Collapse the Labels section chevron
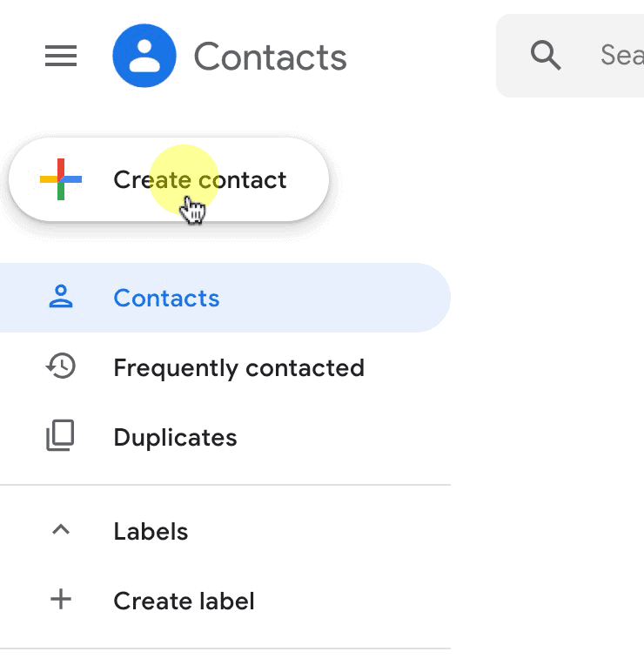This screenshot has width=644, height=672. (x=61, y=530)
